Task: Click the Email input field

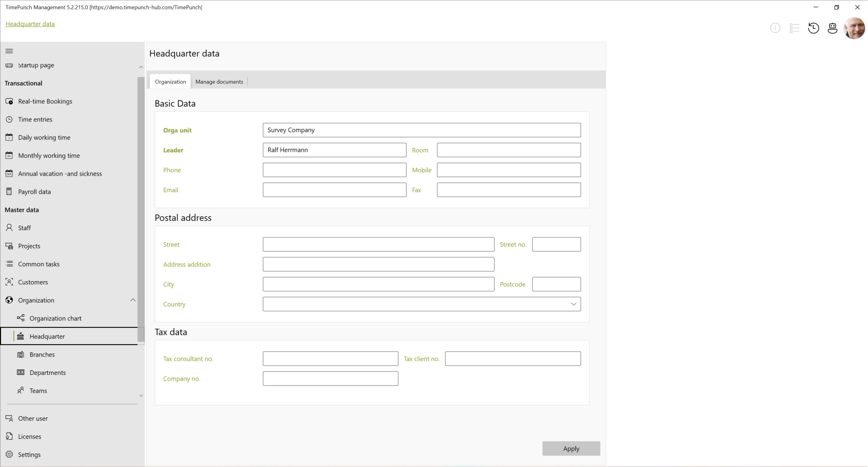Action: tap(334, 190)
